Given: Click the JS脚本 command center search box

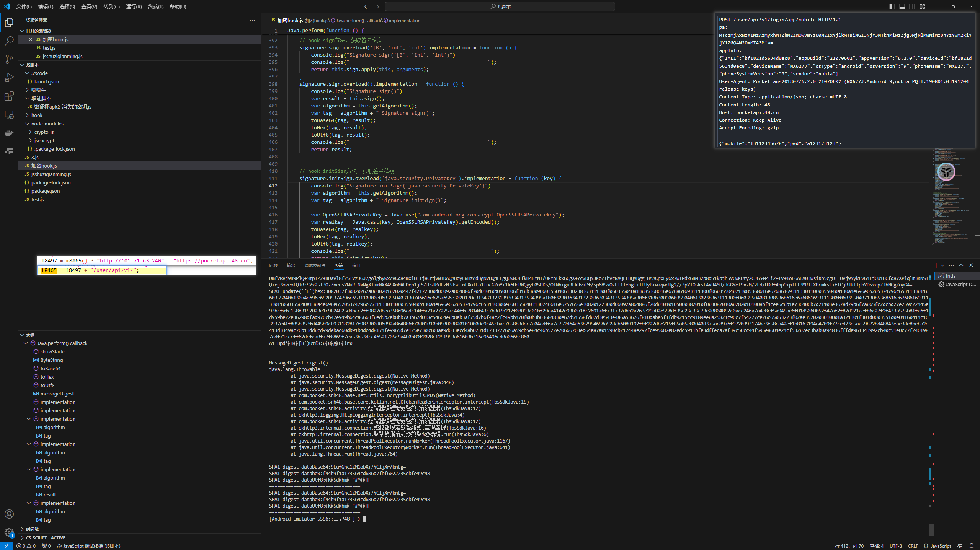Looking at the screenshot, I should tap(500, 7).
